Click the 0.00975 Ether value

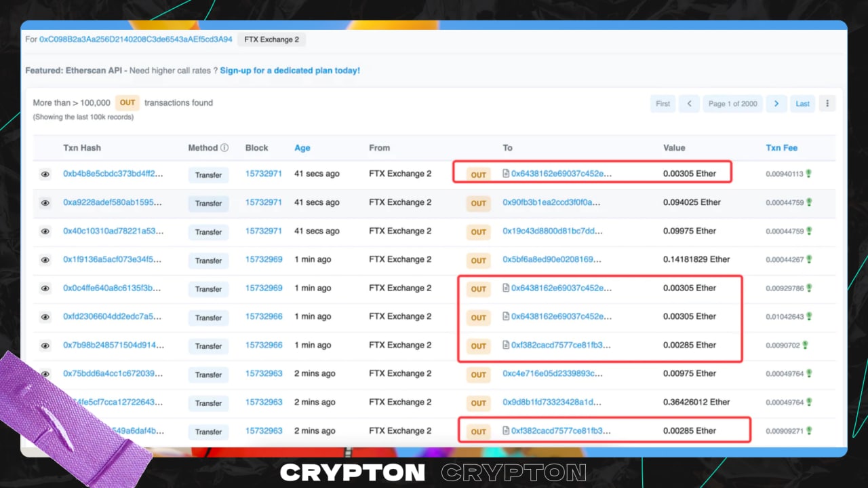pos(690,373)
